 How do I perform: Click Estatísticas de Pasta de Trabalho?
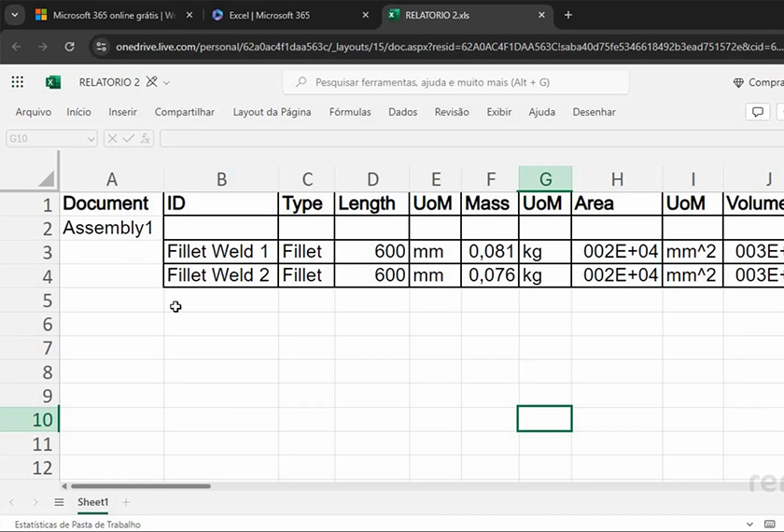(x=77, y=525)
